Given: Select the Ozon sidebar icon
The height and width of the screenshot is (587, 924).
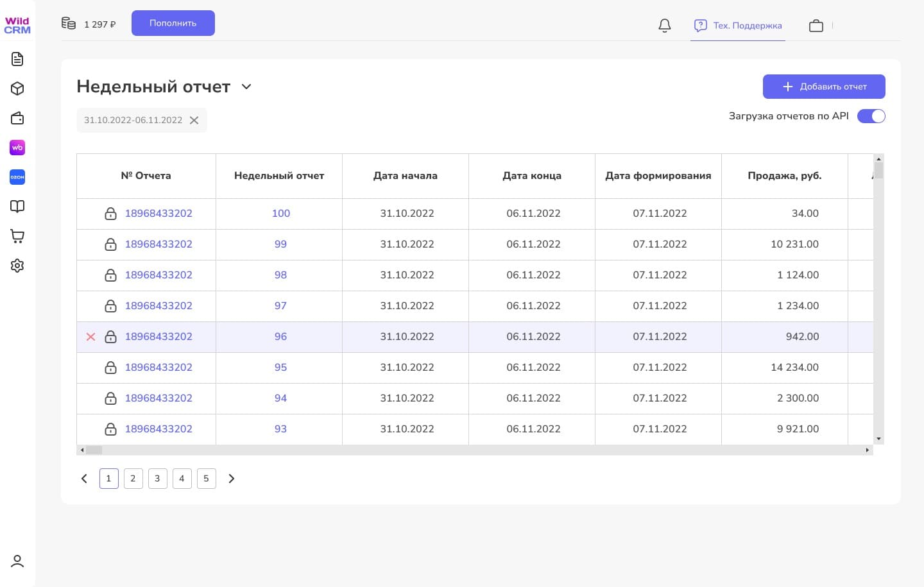Looking at the screenshot, I should point(17,177).
